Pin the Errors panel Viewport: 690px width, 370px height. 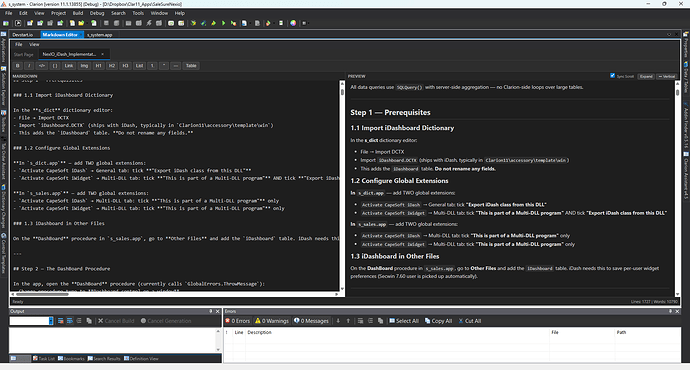pyautogui.click(x=670, y=311)
